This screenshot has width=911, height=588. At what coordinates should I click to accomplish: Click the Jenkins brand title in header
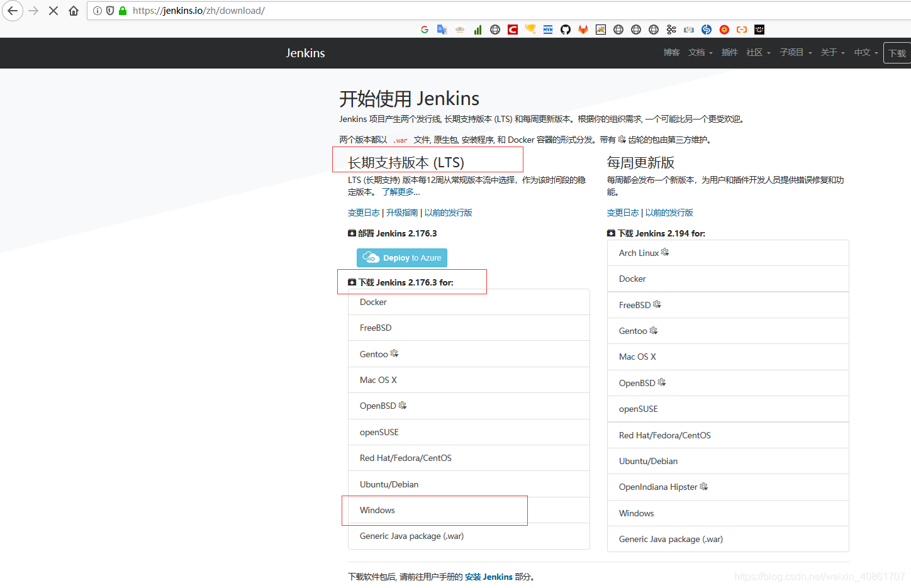click(305, 53)
